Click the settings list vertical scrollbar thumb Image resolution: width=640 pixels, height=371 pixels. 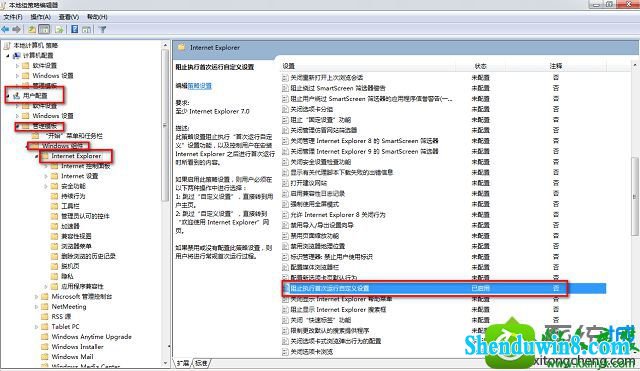click(x=635, y=196)
